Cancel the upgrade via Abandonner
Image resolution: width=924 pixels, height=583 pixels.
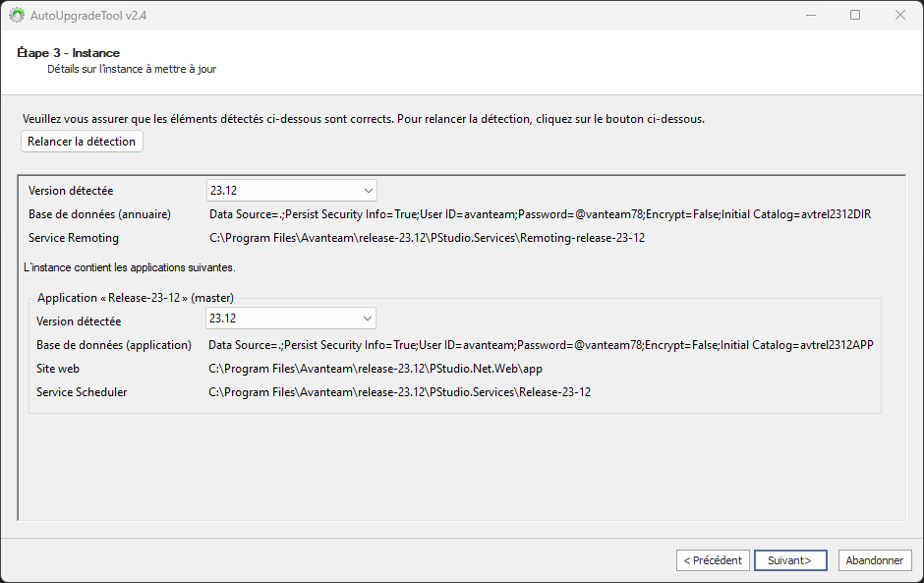(x=875, y=560)
